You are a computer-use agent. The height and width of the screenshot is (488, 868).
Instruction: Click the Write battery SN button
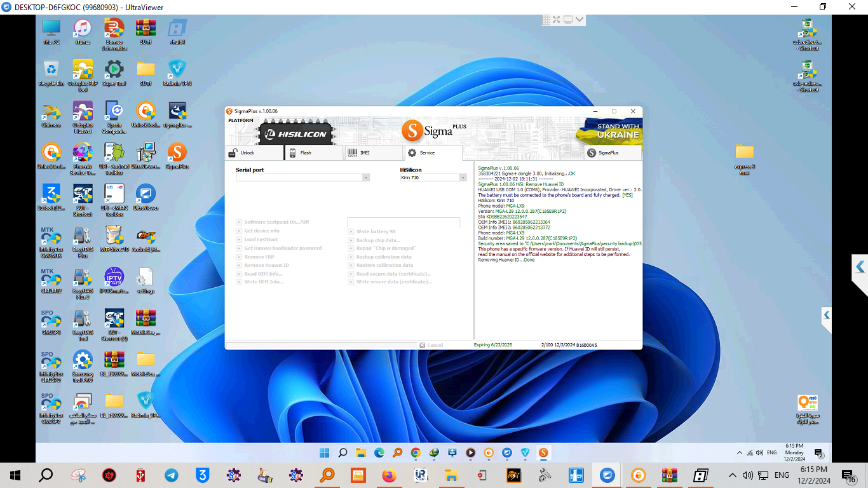(372, 232)
